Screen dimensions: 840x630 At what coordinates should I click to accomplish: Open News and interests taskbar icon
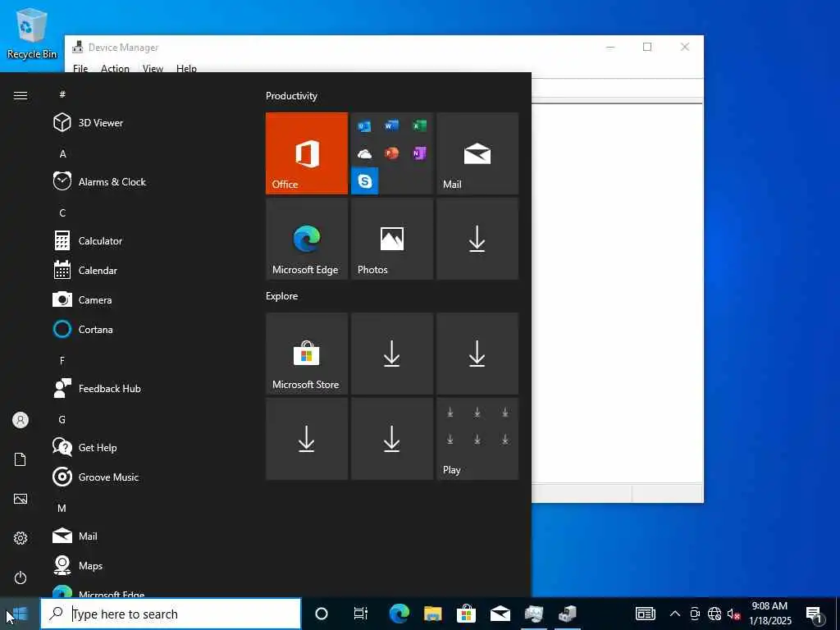[x=645, y=614]
